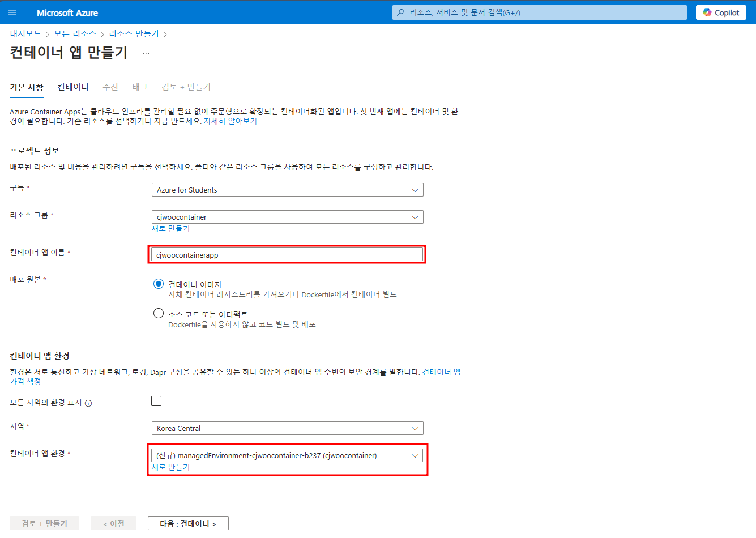Click 새로 만들기 under 리소스 그룹
756x538 pixels.
click(170, 229)
